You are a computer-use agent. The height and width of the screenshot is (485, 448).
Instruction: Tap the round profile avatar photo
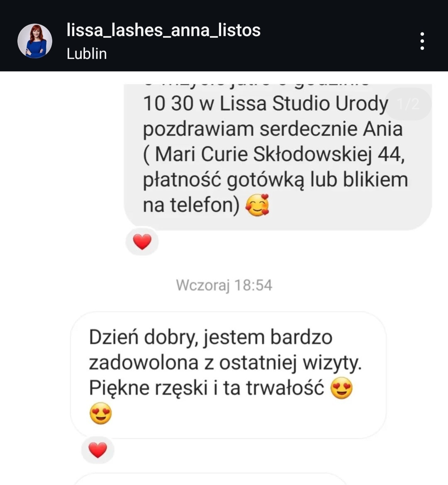35,41
